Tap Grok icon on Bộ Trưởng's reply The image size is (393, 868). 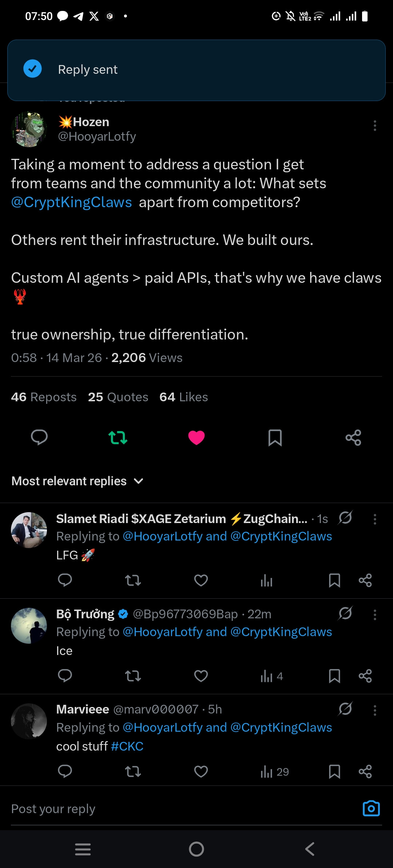pyautogui.click(x=345, y=613)
